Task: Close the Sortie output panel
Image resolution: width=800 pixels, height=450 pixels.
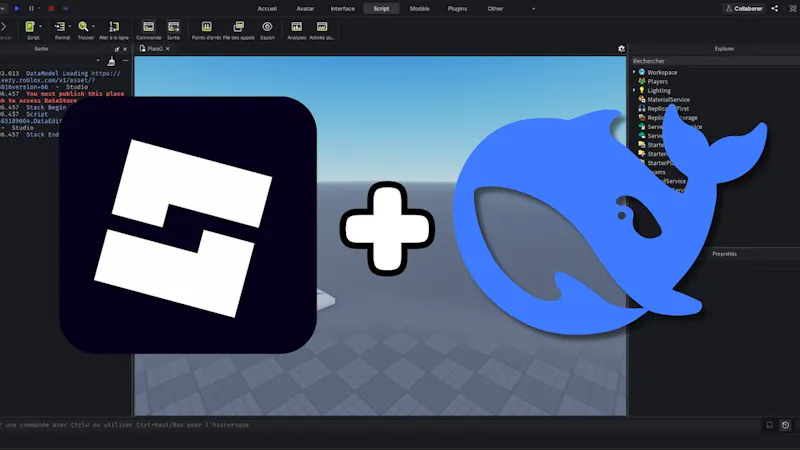Action: point(125,49)
